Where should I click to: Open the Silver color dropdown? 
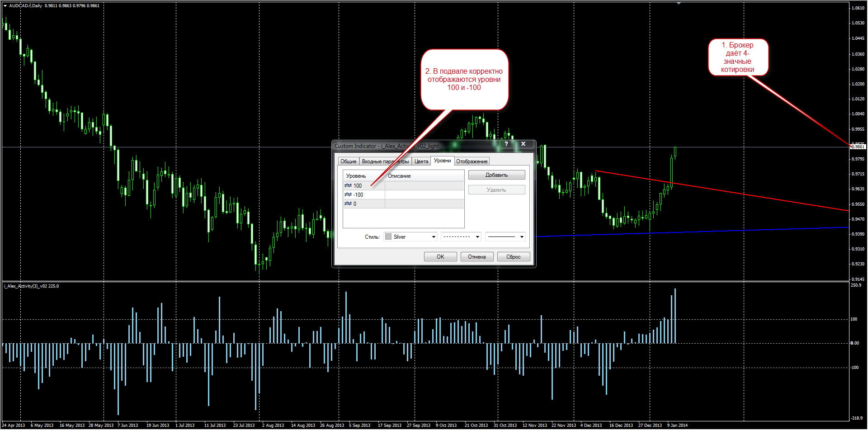(410, 237)
